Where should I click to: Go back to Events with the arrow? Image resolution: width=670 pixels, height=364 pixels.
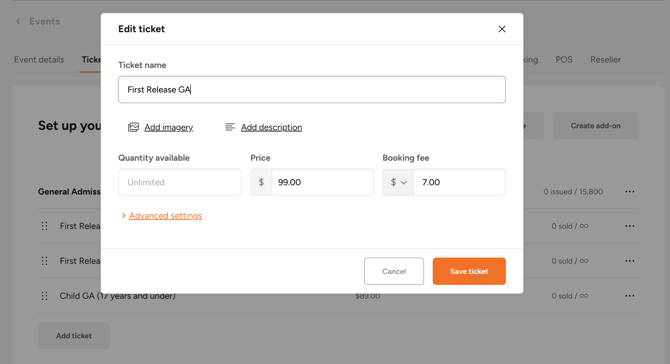[18, 21]
